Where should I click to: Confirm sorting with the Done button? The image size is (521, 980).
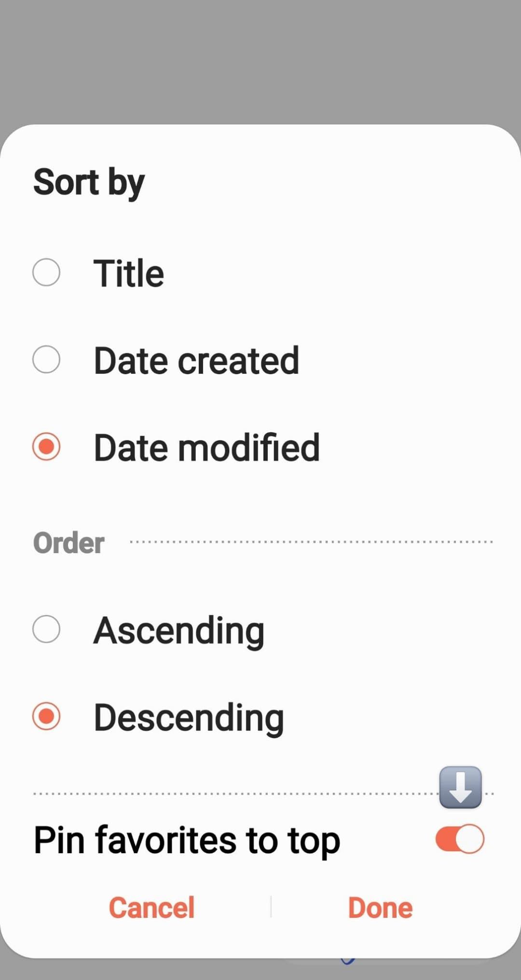380,908
